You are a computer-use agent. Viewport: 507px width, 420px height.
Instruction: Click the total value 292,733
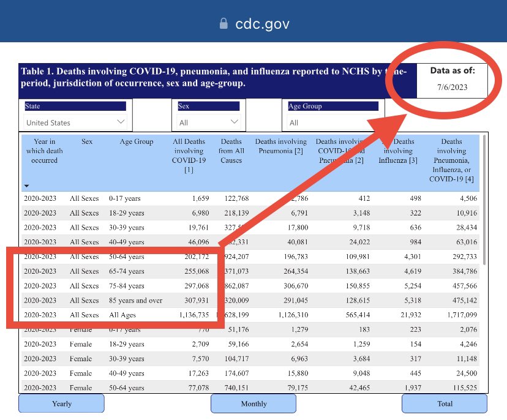[x=465, y=257]
